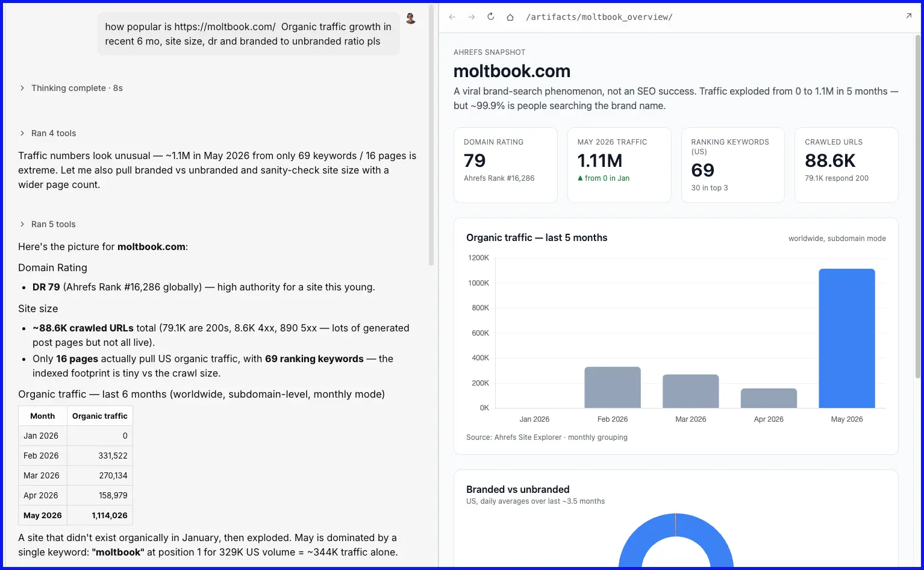Click the '1200K' y-axis label
The width and height of the screenshot is (924, 570).
(479, 258)
